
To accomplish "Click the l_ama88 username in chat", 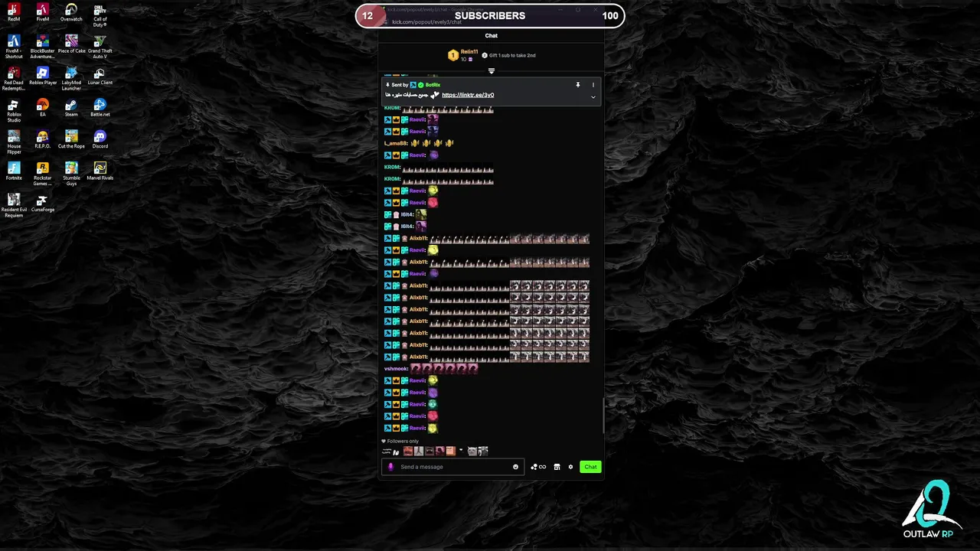I will pos(395,143).
